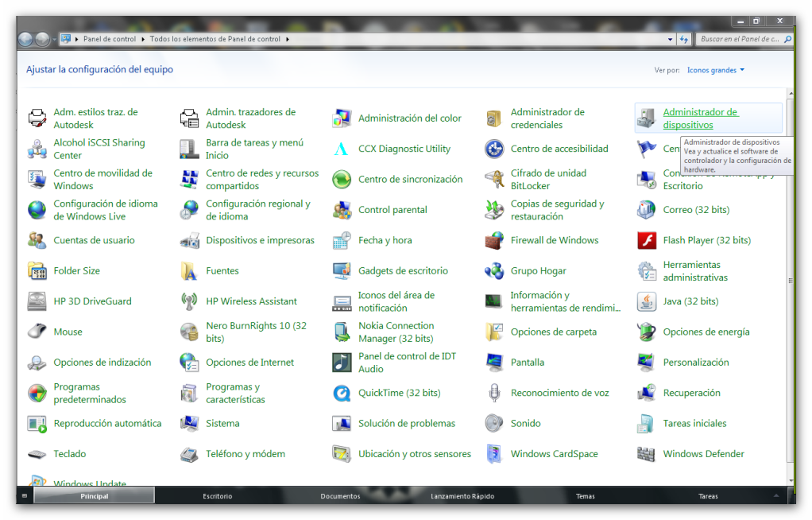Open the Nero BurnRights 10 icon
This screenshot has height=520, width=812.
190,332
